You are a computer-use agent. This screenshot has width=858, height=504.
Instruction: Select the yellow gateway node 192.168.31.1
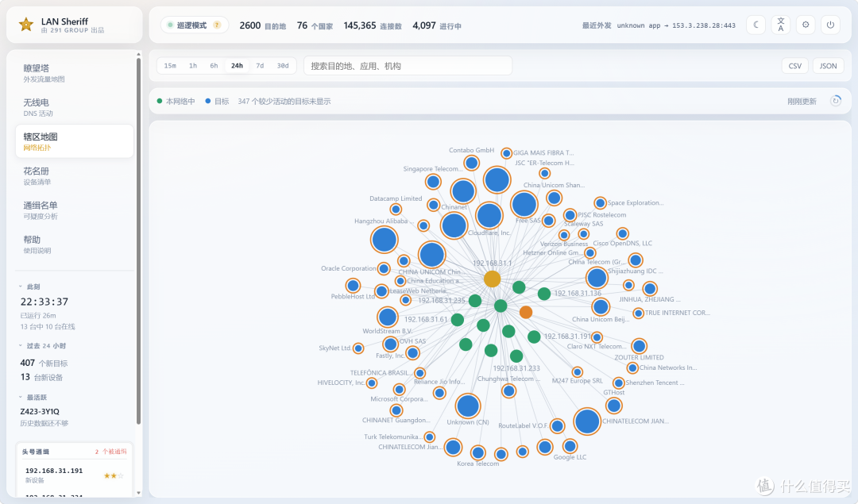(492, 279)
